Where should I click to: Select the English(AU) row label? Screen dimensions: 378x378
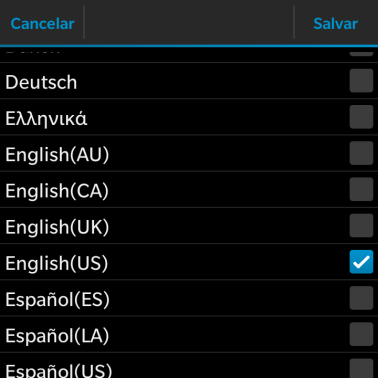(57, 155)
